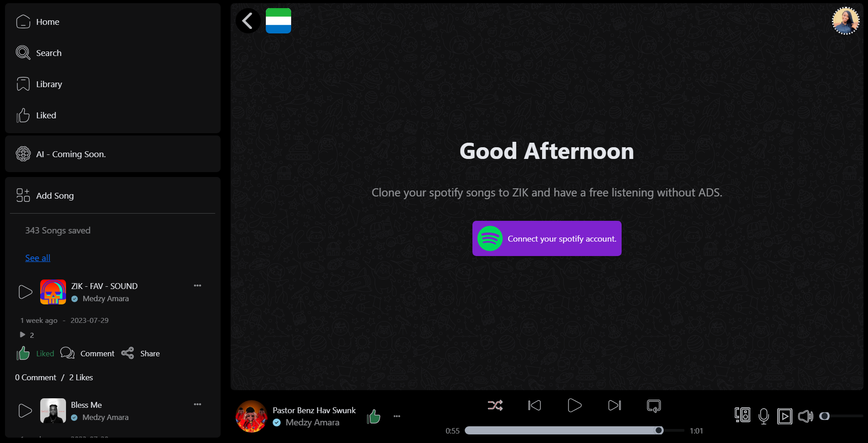The image size is (868, 443).
Task: Open options menu for ZIK - FAV - SOUND
Action: pos(198,285)
